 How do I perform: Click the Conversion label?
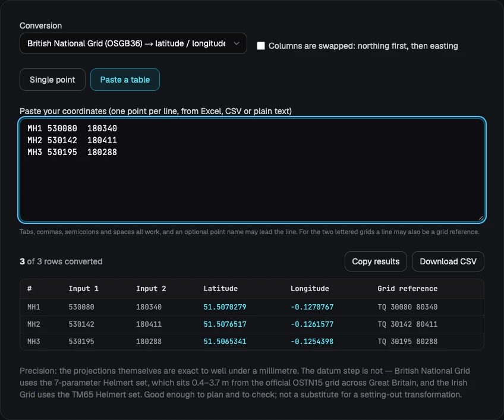coord(40,26)
